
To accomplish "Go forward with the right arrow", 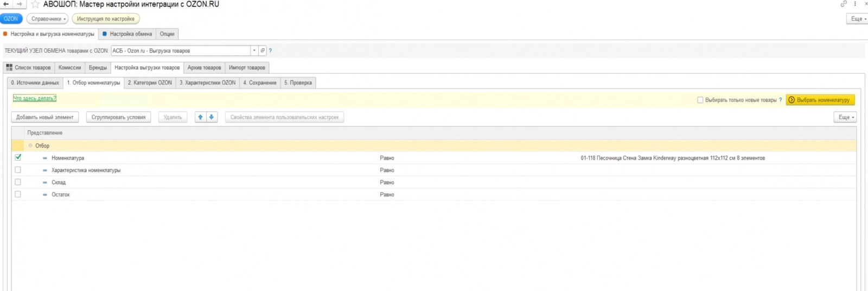I will [20, 4].
